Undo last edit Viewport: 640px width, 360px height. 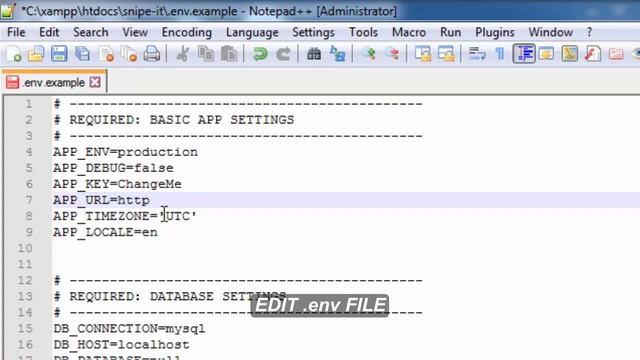(x=260, y=54)
